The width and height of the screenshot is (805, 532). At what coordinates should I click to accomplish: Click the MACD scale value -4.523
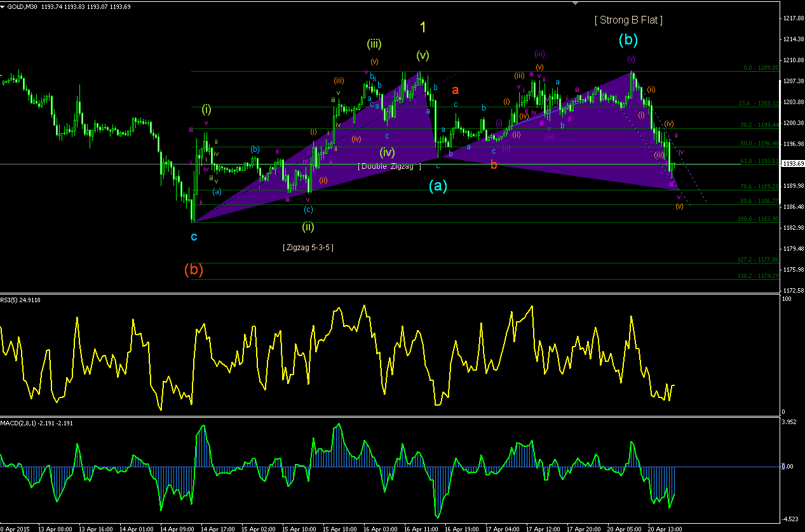(791, 519)
